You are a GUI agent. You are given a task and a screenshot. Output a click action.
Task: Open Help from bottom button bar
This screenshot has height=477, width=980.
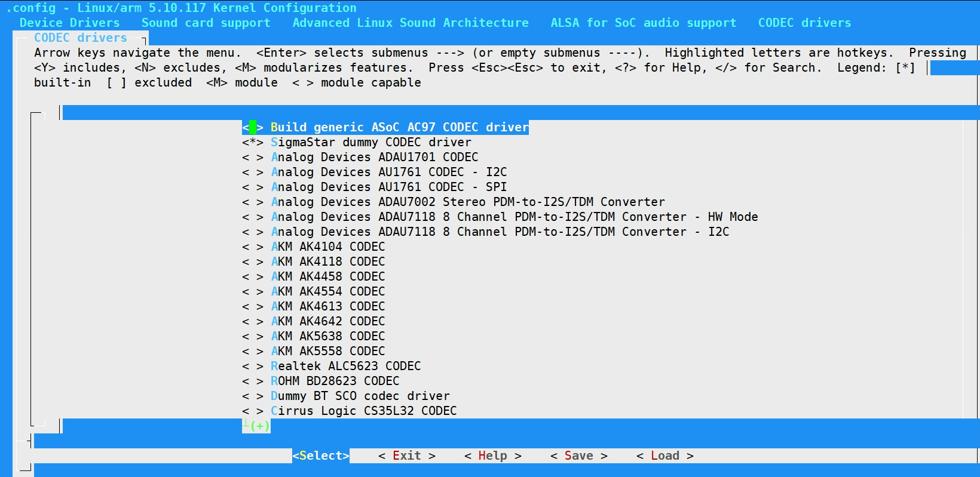tap(493, 456)
